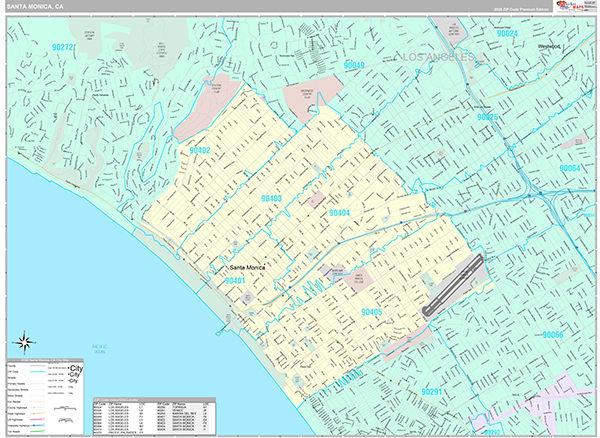Click the largest City sample in legend
This screenshot has height=438, width=600.
(x=76, y=368)
